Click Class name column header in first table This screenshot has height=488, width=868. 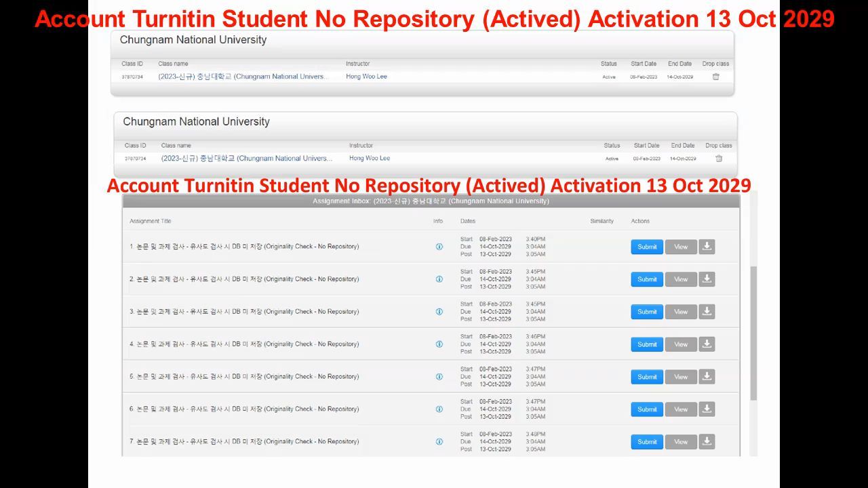[173, 64]
